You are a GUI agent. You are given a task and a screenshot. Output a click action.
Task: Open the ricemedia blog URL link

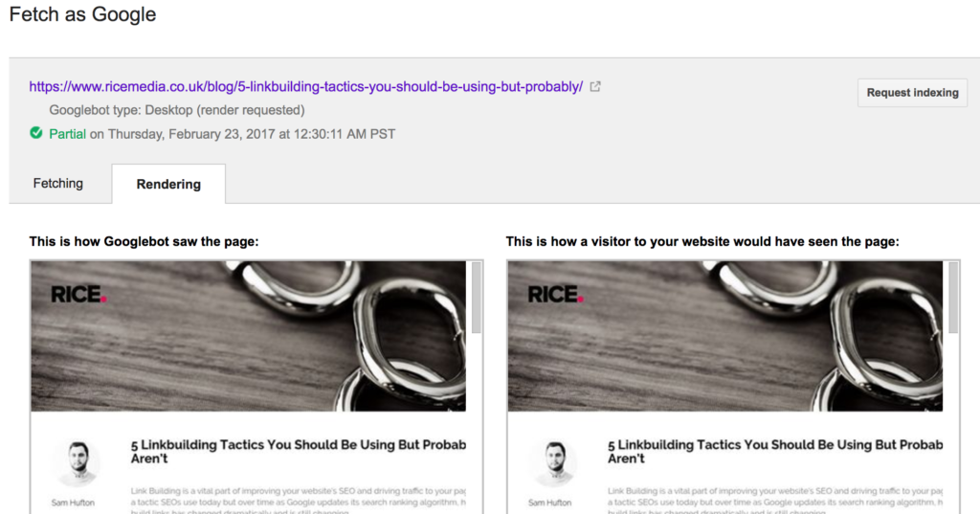pyautogui.click(x=306, y=86)
